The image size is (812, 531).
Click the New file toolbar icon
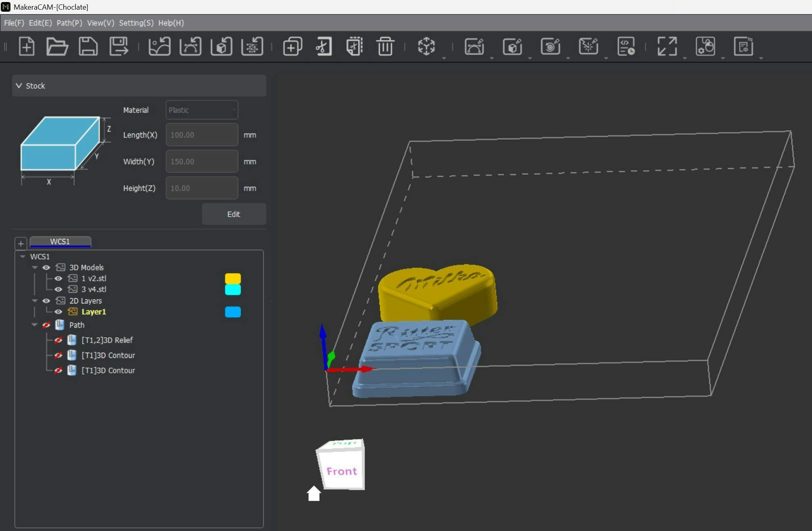click(27, 46)
